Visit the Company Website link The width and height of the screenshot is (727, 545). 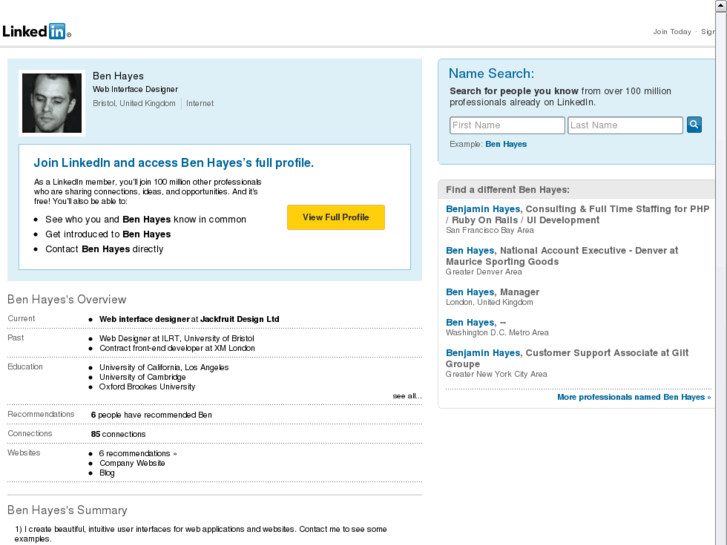[x=132, y=463]
